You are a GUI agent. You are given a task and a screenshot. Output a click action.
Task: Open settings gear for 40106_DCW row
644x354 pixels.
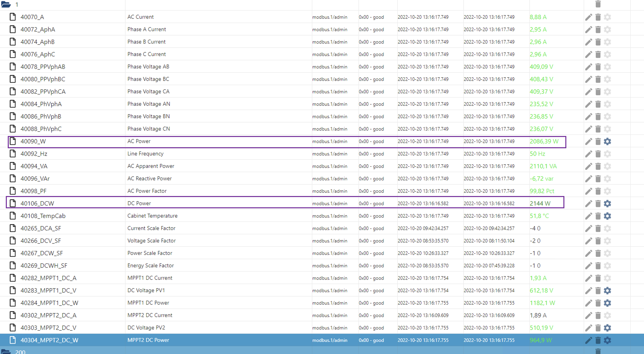point(607,203)
